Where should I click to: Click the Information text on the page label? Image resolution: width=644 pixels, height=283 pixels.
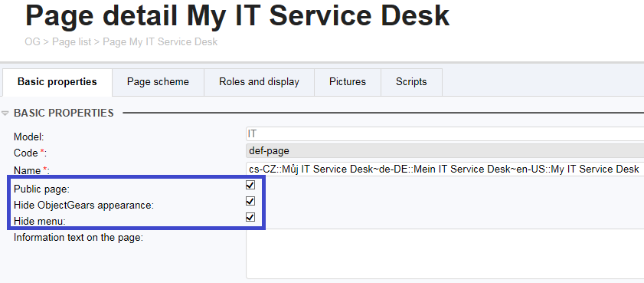click(x=78, y=238)
